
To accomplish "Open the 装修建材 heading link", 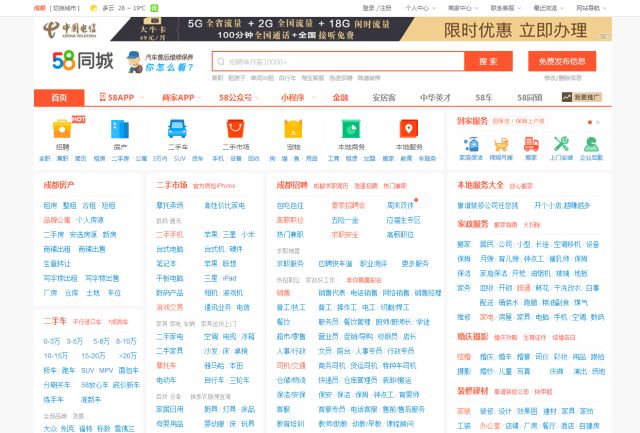I will point(473,391).
